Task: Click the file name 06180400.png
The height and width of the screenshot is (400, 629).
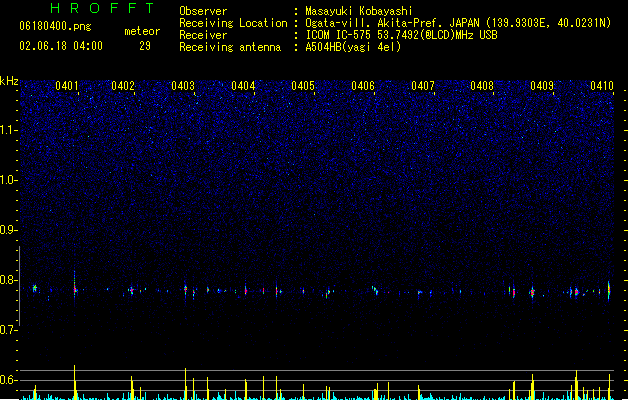Action: pyautogui.click(x=55, y=26)
